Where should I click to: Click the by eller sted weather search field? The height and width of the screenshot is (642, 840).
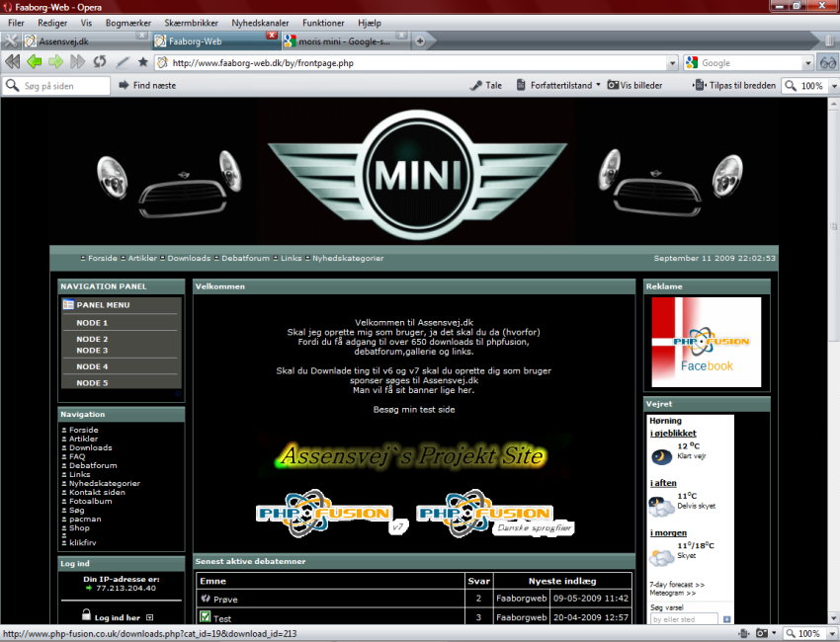(684, 619)
